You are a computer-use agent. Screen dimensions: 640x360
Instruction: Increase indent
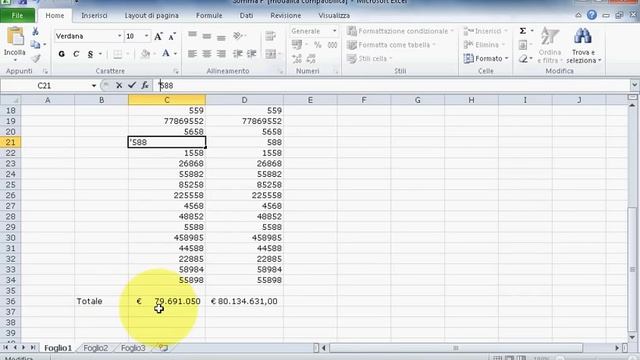[252, 53]
